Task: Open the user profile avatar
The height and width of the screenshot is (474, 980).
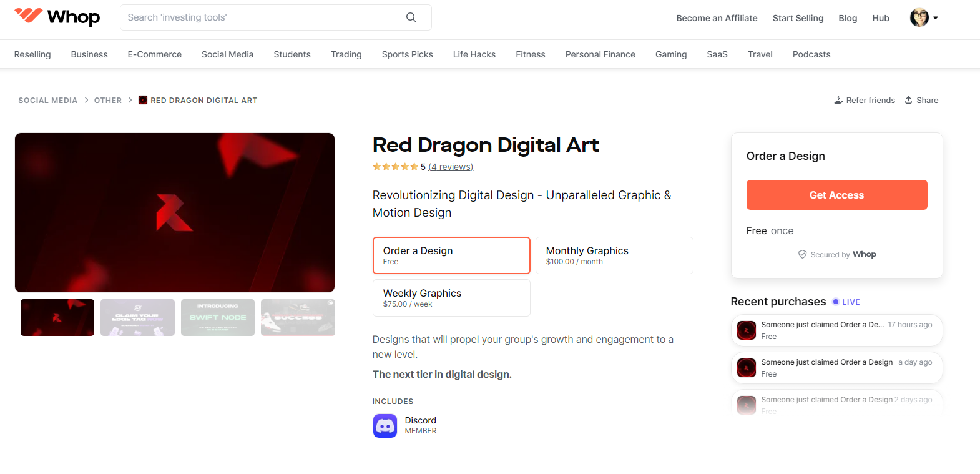Action: [919, 17]
